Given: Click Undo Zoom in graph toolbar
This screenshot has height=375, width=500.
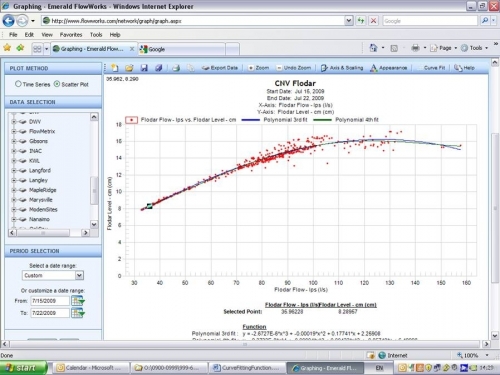Looking at the screenshot, I should click(x=294, y=68).
